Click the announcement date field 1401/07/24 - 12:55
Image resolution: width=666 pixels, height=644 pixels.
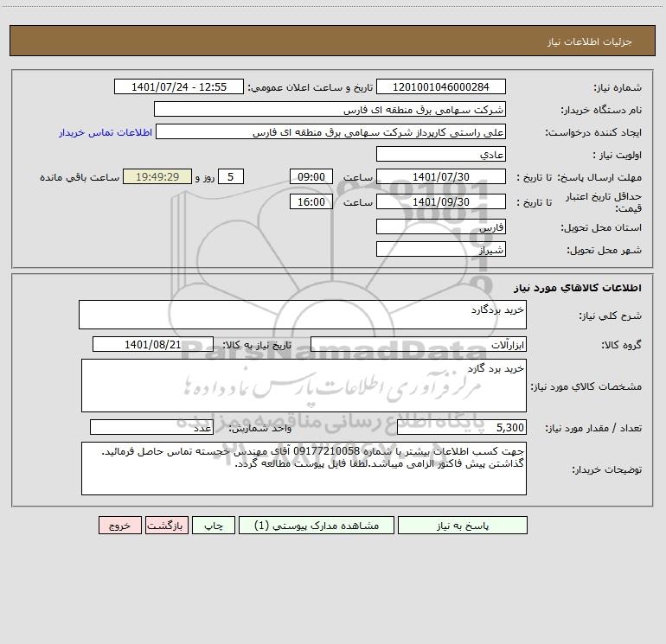(x=179, y=86)
